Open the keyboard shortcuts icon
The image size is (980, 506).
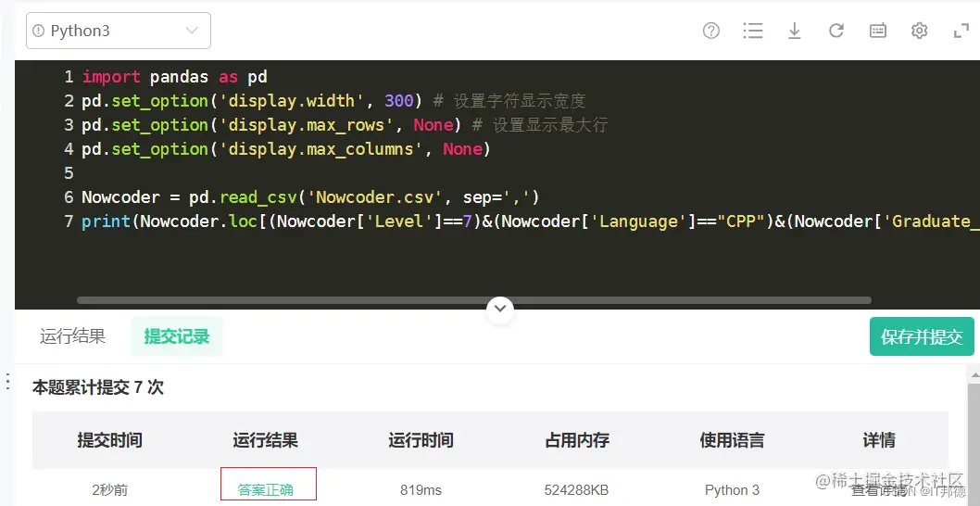[x=878, y=31]
